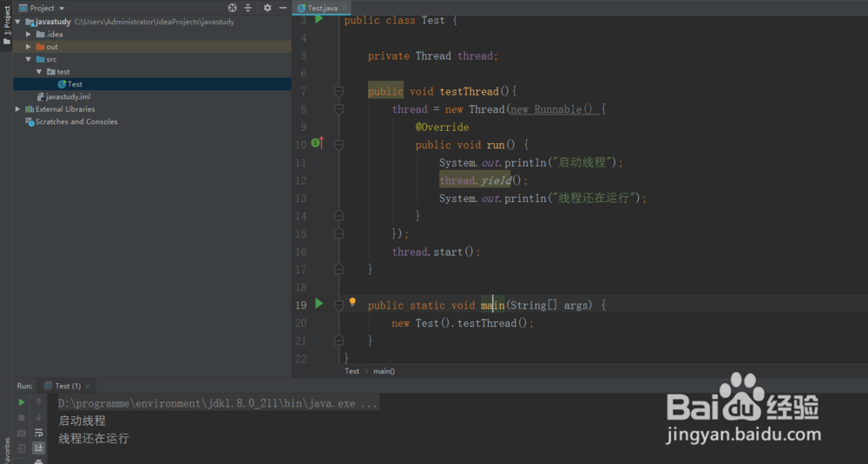Click the orange out folder icon
The width and height of the screenshot is (868, 464).
click(41, 47)
